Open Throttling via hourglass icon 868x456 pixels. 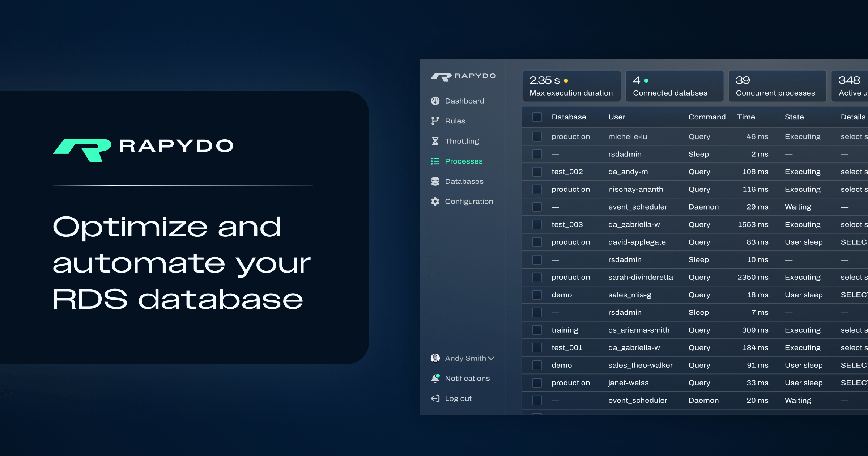pos(435,141)
